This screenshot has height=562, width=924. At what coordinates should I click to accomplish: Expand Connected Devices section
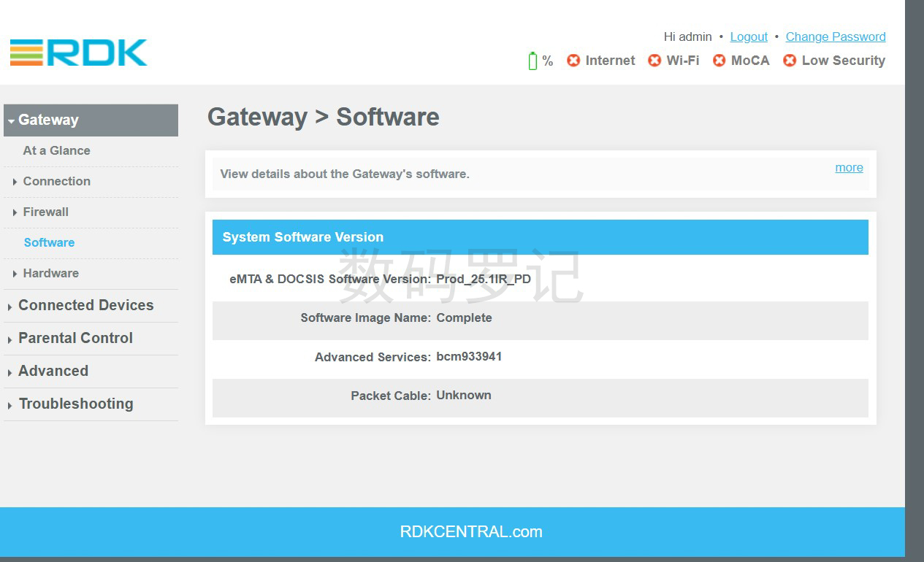85,305
